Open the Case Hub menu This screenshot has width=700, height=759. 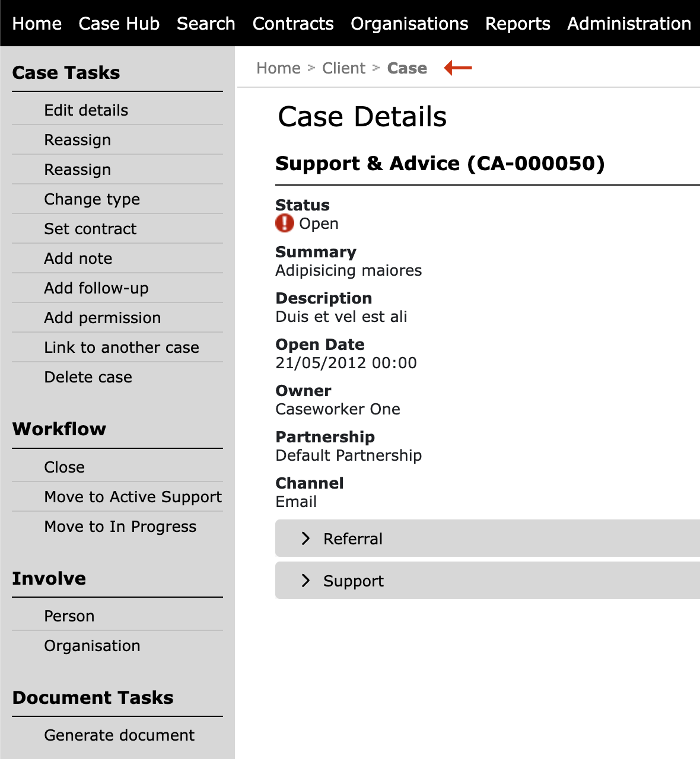tap(119, 24)
